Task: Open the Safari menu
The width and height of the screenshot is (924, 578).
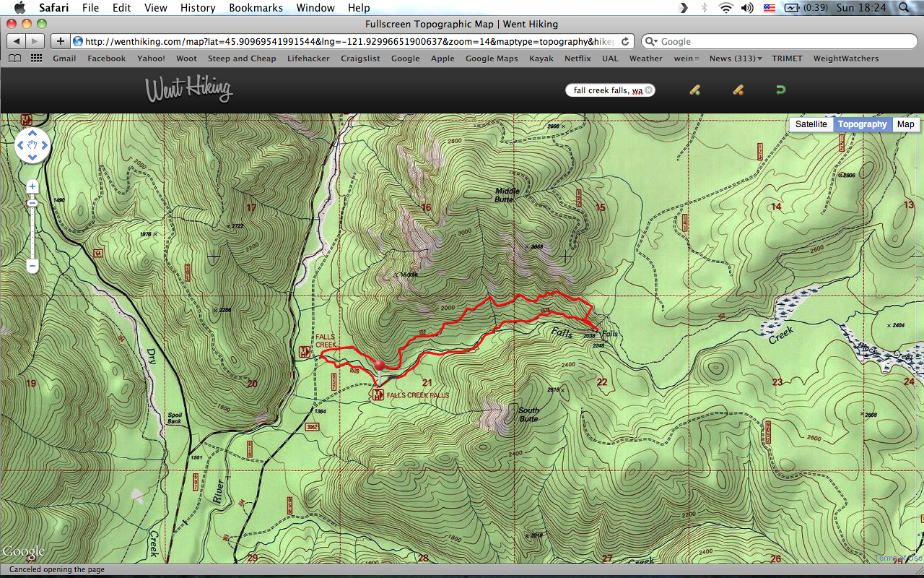Action: (54, 8)
